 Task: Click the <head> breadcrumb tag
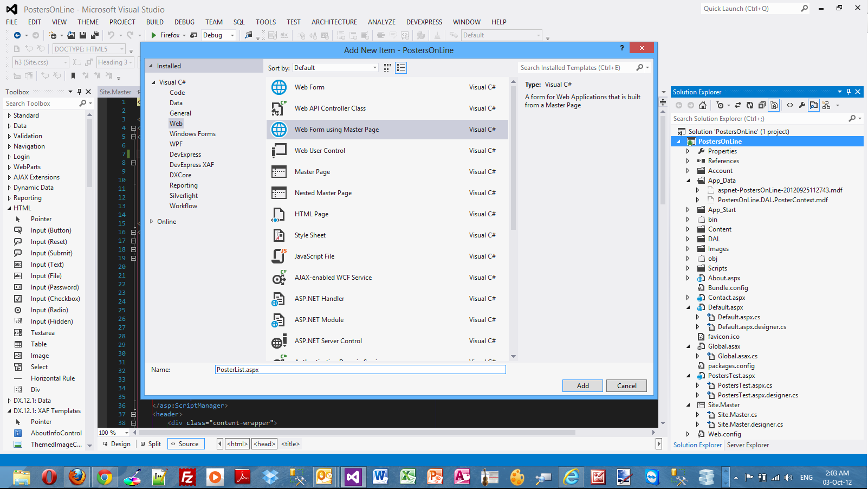click(265, 444)
